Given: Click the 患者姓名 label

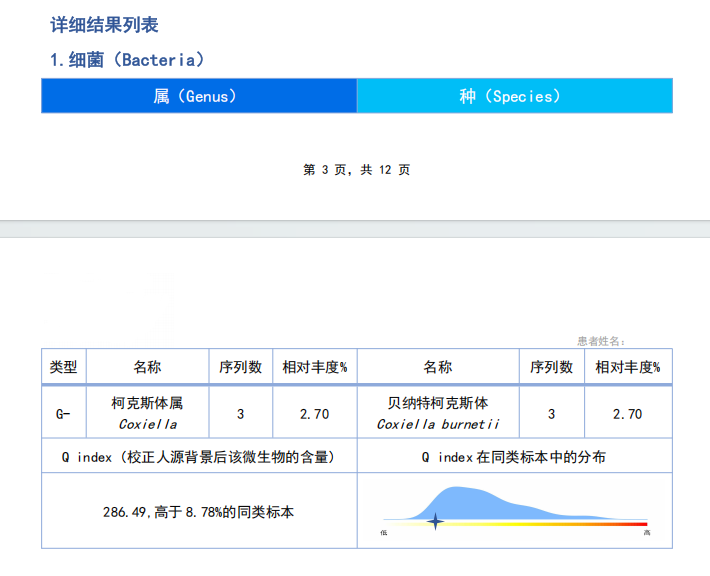Looking at the screenshot, I should (601, 341).
